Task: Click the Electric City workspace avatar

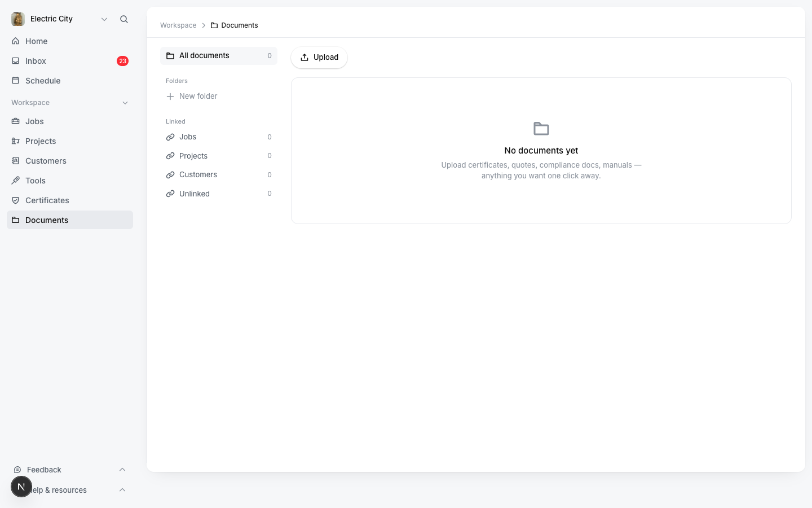Action: tap(18, 19)
